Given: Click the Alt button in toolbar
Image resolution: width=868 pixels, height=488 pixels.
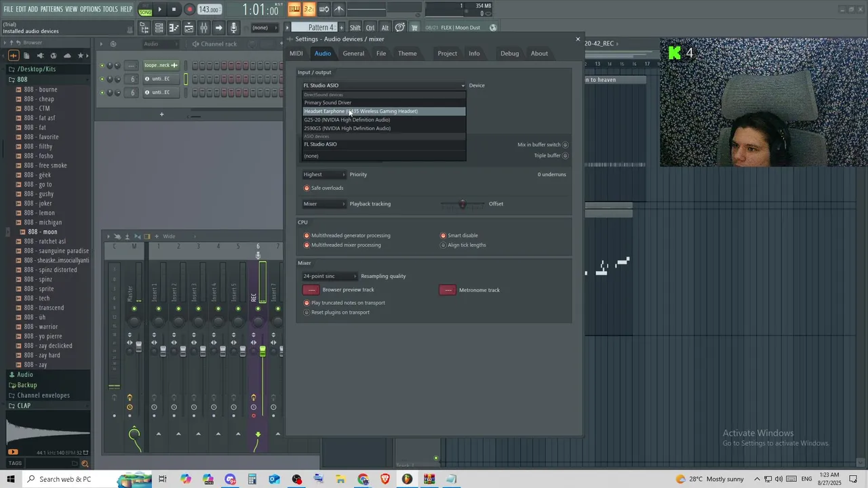Looking at the screenshot, I should (x=384, y=28).
